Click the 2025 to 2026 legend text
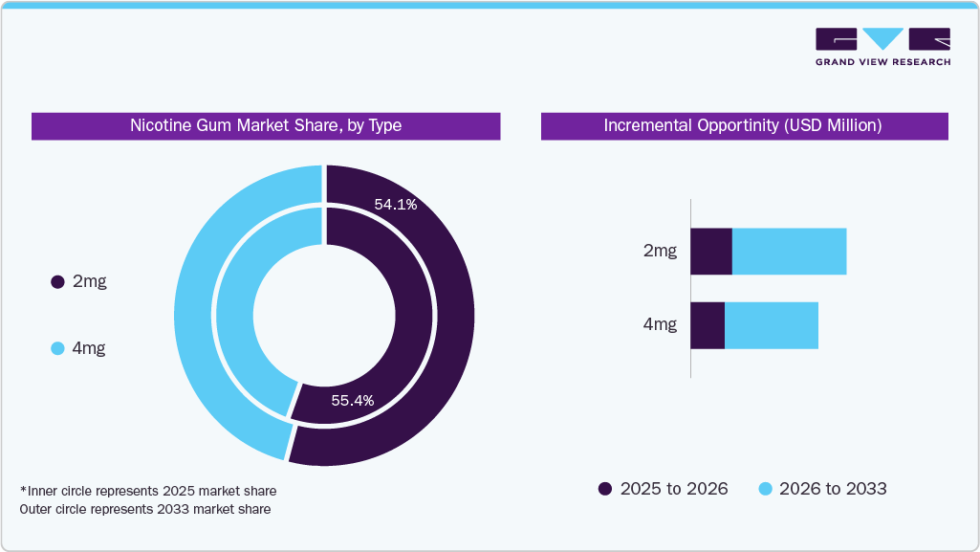 click(674, 489)
